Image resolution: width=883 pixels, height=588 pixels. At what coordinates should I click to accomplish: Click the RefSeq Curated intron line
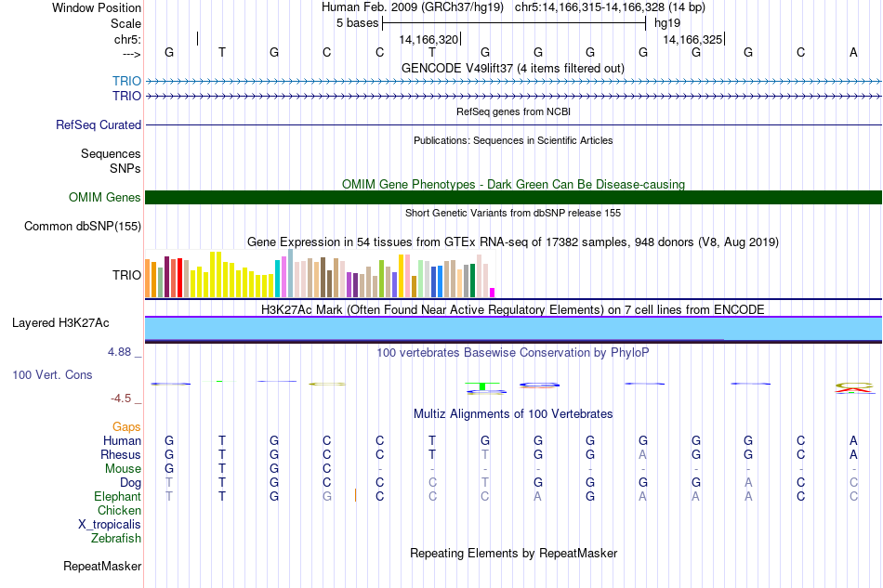coord(513,124)
